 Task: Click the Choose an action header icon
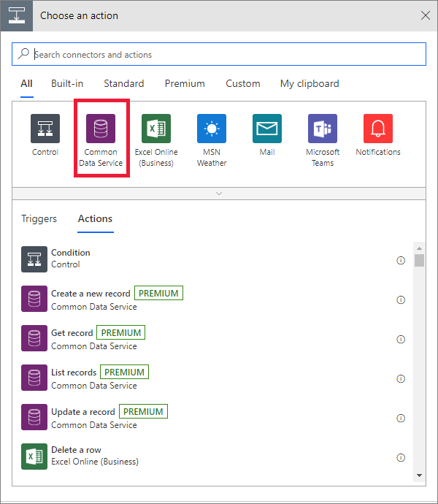coord(17,16)
